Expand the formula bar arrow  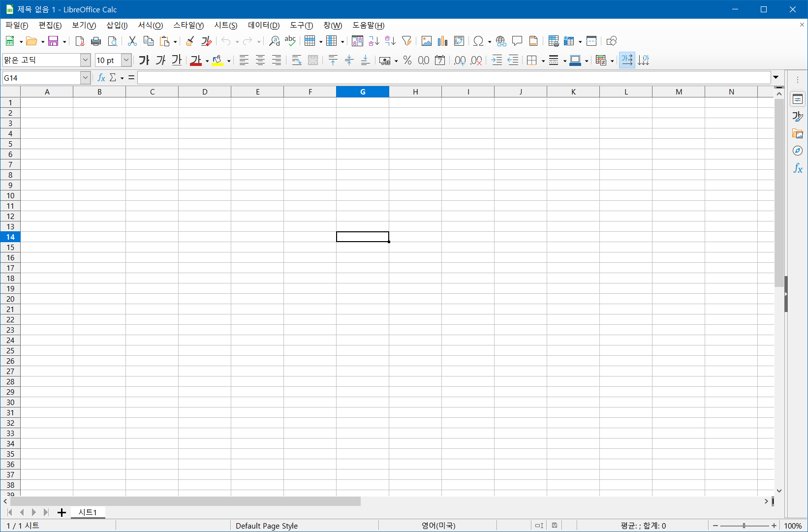pos(776,77)
